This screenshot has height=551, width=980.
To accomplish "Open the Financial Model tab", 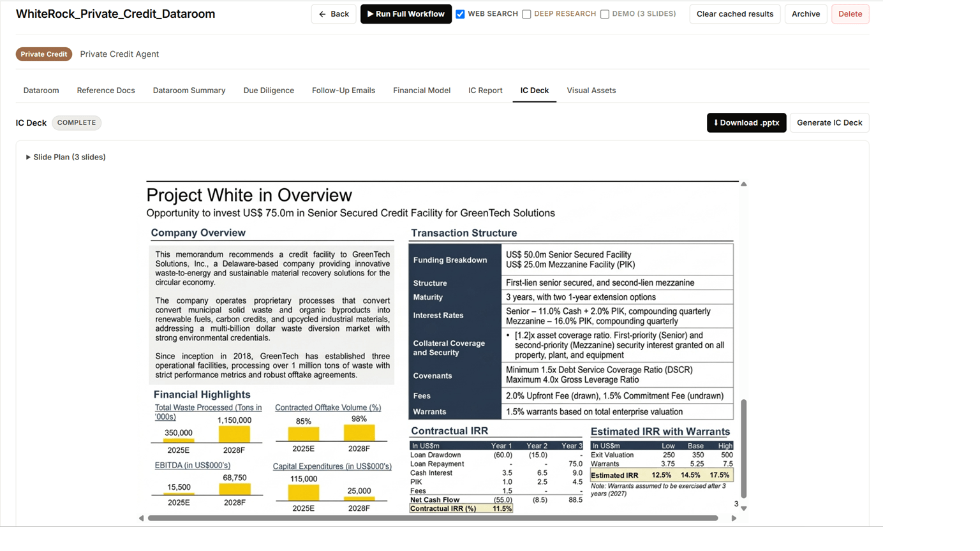I will click(x=422, y=91).
